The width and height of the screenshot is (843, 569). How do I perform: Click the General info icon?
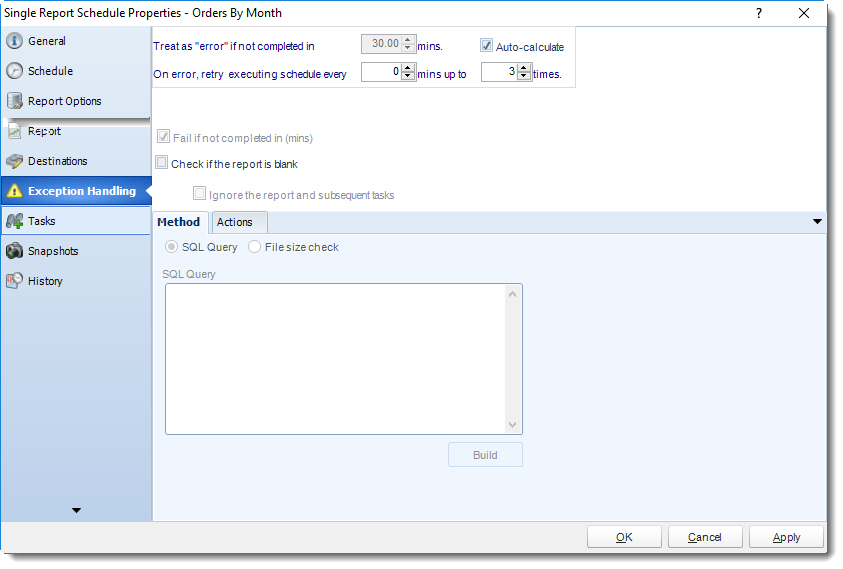tap(14, 41)
